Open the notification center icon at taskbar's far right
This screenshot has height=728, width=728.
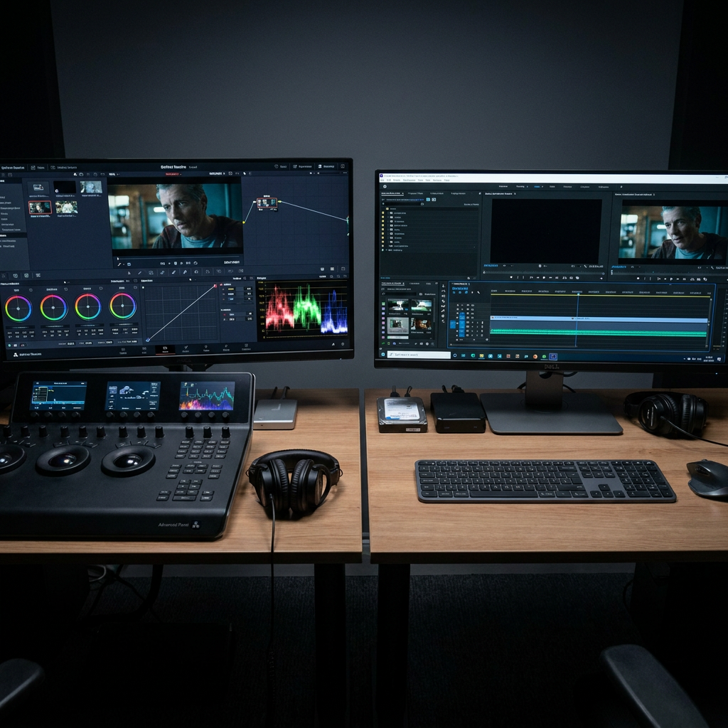click(x=719, y=359)
